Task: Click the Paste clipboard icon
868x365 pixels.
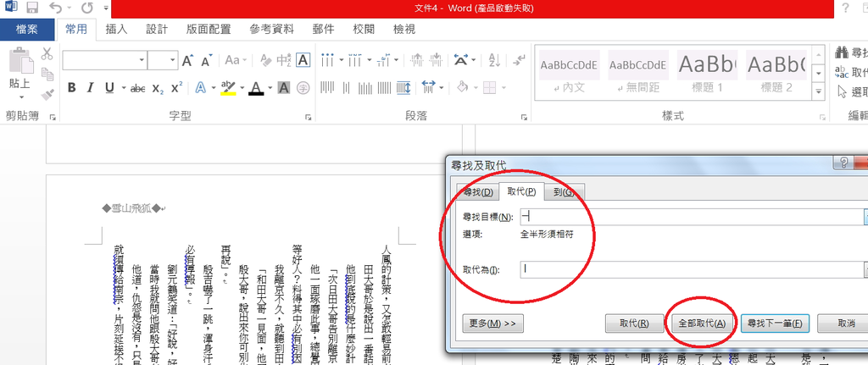Action: point(20,59)
